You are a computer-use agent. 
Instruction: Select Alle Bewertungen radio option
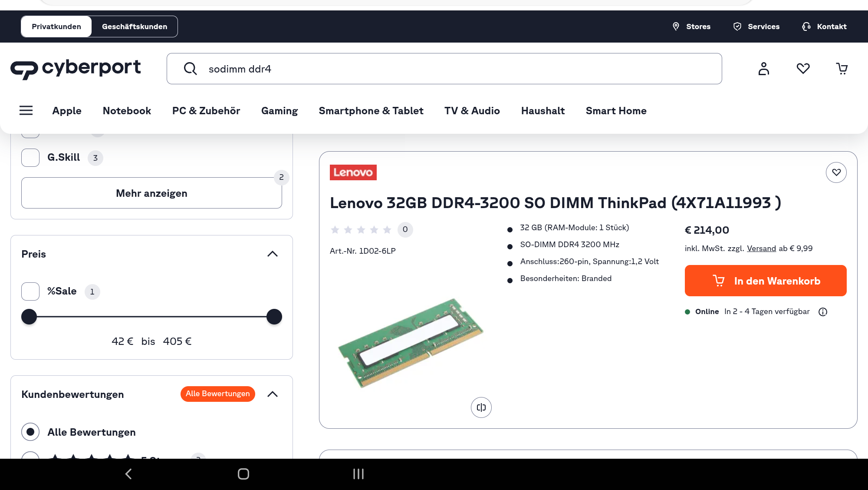tap(30, 432)
